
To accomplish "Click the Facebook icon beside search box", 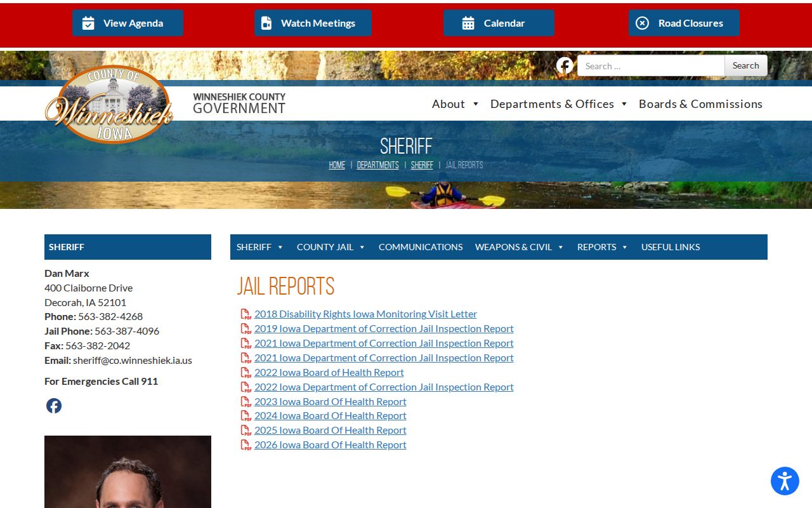I will tap(565, 65).
